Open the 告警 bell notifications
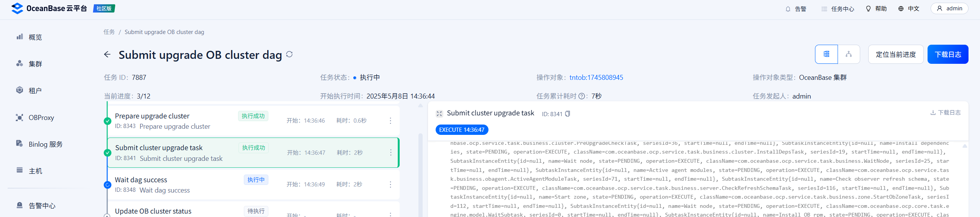Image resolution: width=980 pixels, height=217 pixels. click(x=795, y=9)
